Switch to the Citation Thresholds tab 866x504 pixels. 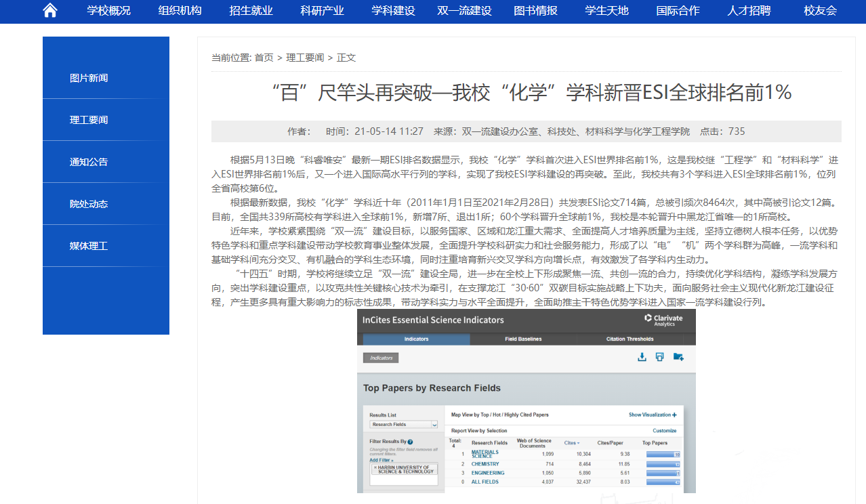630,339
